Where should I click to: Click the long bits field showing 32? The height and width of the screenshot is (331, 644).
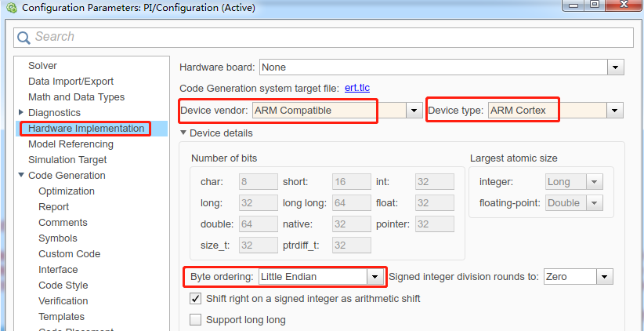(x=259, y=202)
